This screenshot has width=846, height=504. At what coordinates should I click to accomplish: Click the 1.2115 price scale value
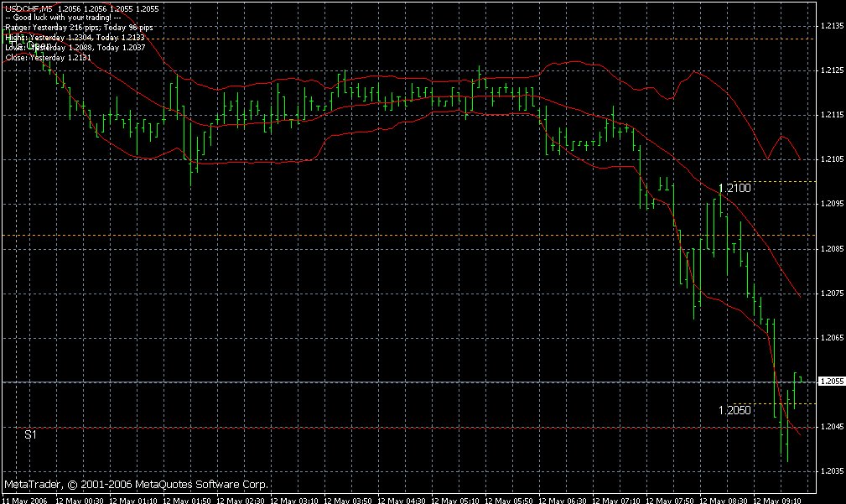pyautogui.click(x=832, y=114)
